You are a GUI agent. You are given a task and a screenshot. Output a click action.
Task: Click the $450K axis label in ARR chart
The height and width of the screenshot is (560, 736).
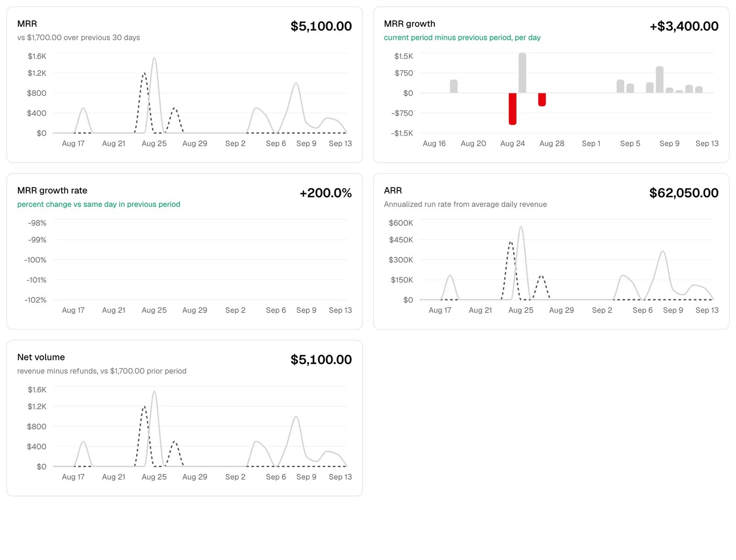[x=401, y=240]
